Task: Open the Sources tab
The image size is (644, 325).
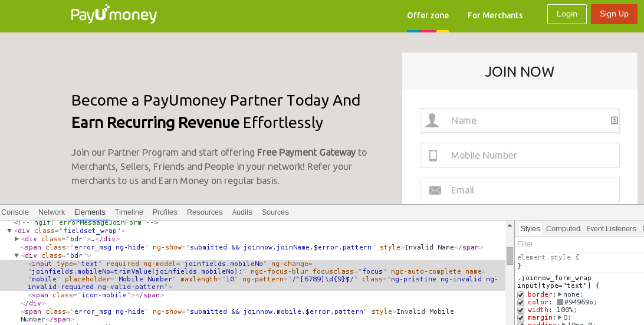Action: [x=275, y=212]
